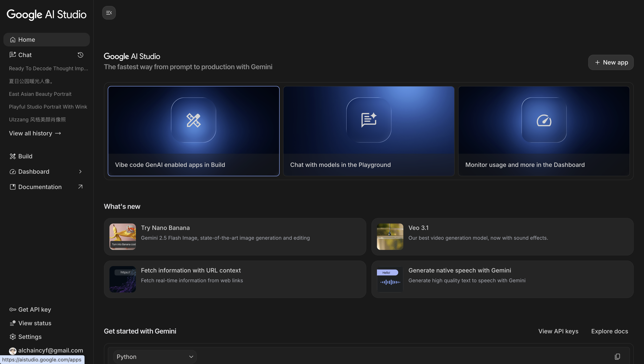Image resolution: width=644 pixels, height=364 pixels.
Task: Expand the Dashboard submenu chevron
Action: (x=80, y=172)
